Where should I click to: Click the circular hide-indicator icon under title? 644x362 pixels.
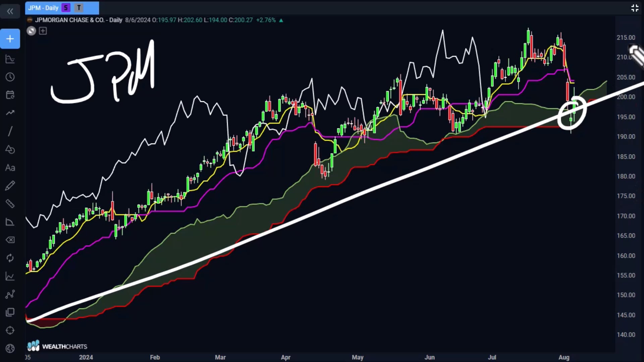(31, 31)
